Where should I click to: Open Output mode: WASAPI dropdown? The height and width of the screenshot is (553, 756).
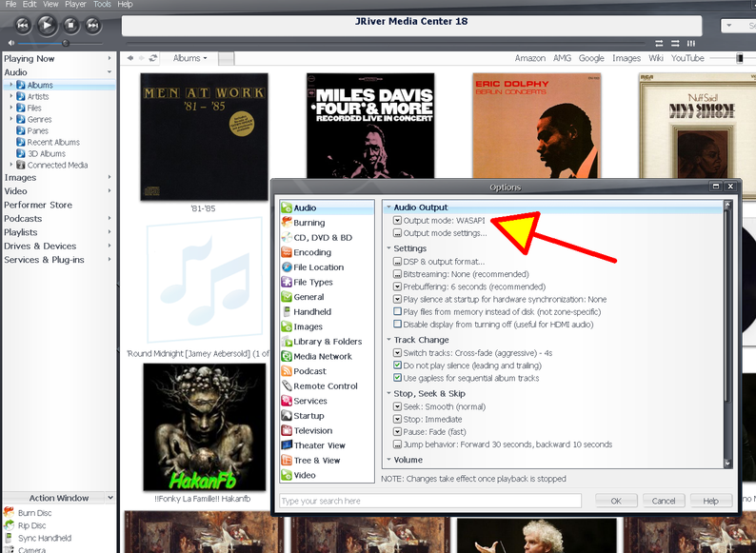pyautogui.click(x=397, y=220)
